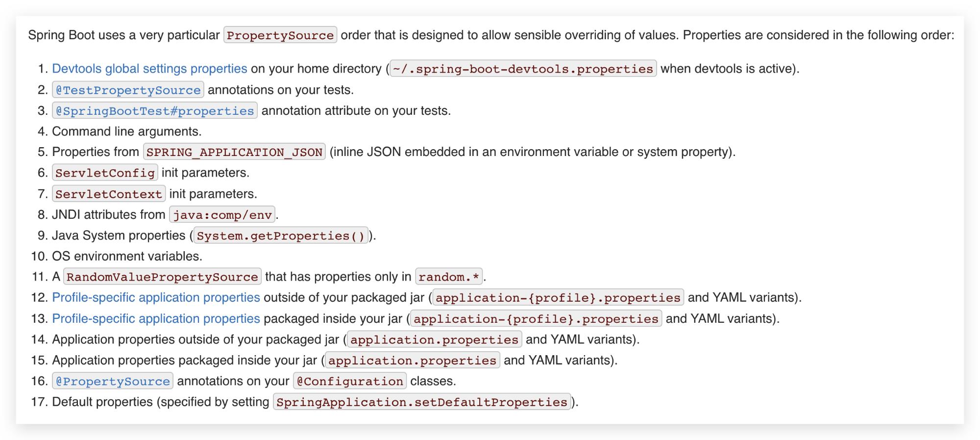This screenshot has height=440, width=980.
Task: Click 'Default properties (specified by setting' text
Action: (161, 402)
